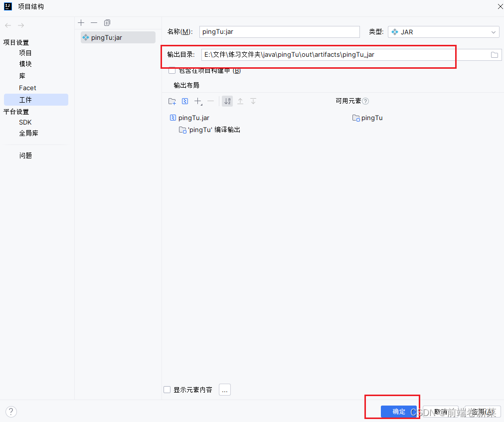Screen dimensions: 504x422
Task: Copy the selected artifact
Action: [107, 22]
